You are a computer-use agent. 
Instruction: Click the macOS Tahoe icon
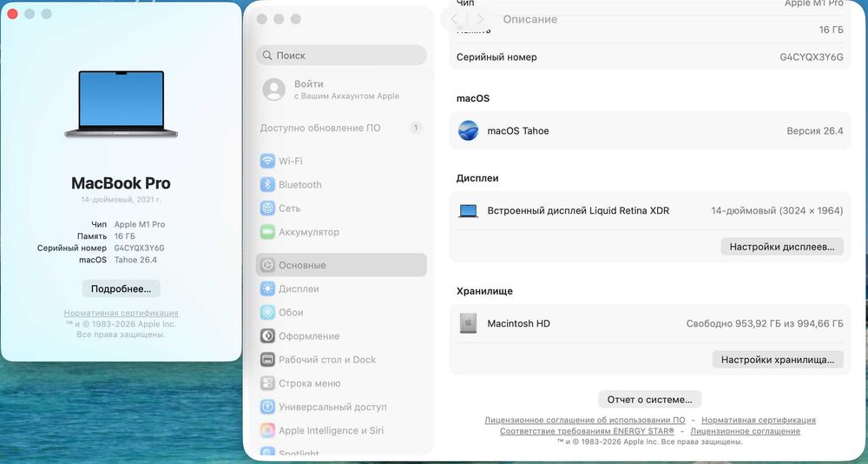point(469,131)
